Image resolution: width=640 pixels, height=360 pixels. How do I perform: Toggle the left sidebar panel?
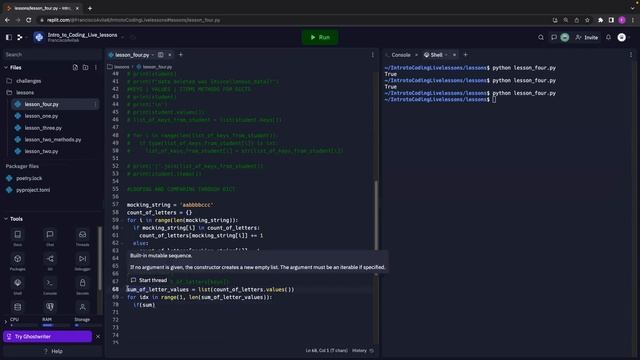click(9, 37)
